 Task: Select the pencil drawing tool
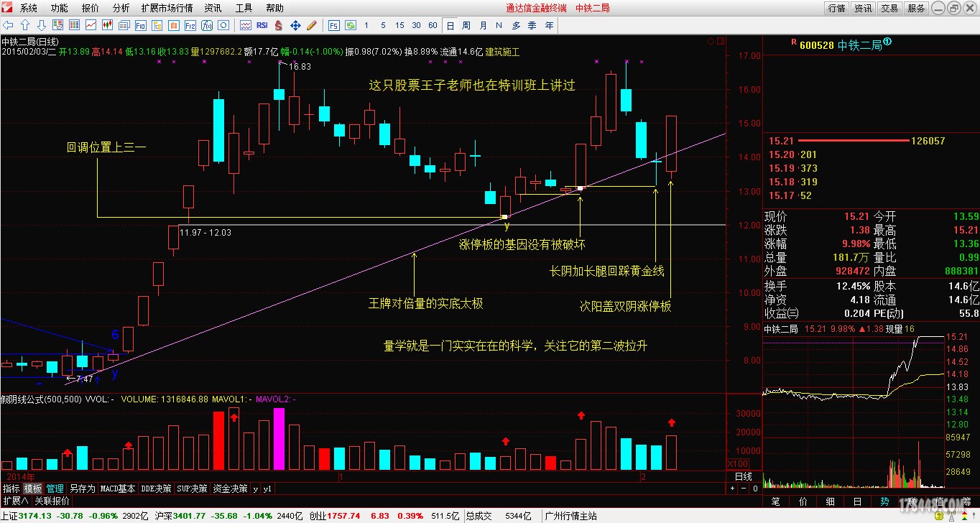pyautogui.click(x=312, y=25)
